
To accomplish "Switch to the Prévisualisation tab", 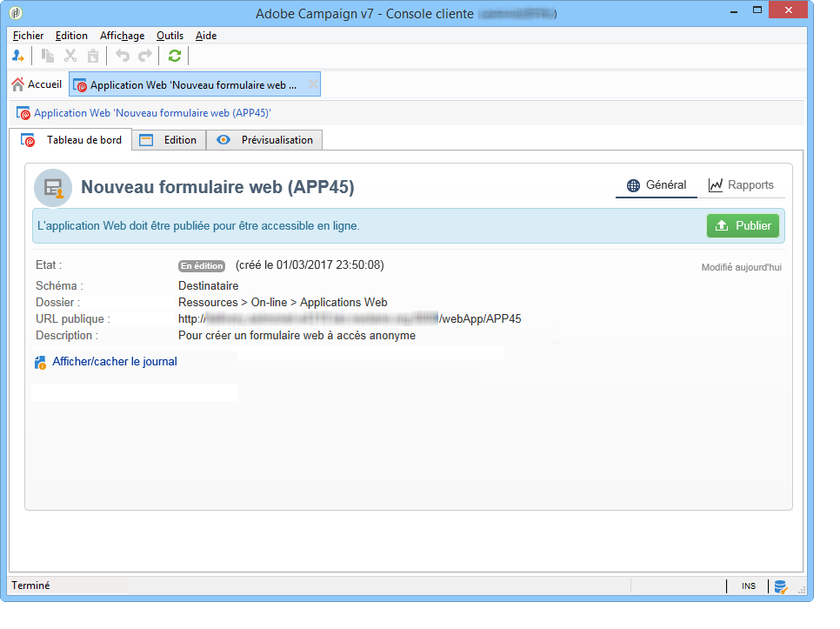I will point(264,140).
